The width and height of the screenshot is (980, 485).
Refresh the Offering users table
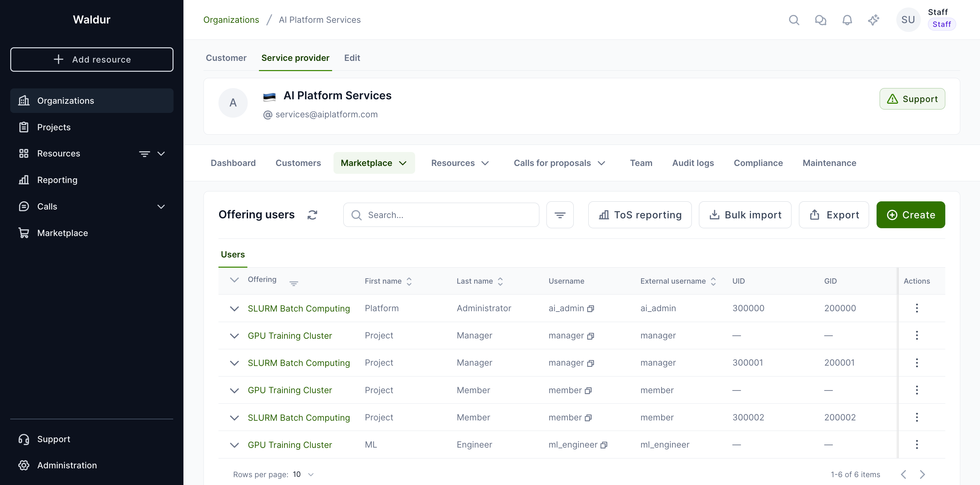pyautogui.click(x=312, y=215)
